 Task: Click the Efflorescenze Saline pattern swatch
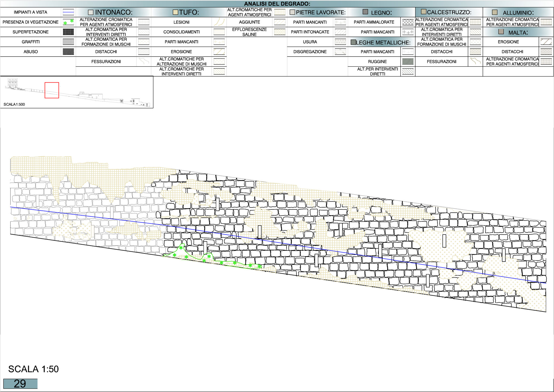click(x=280, y=32)
